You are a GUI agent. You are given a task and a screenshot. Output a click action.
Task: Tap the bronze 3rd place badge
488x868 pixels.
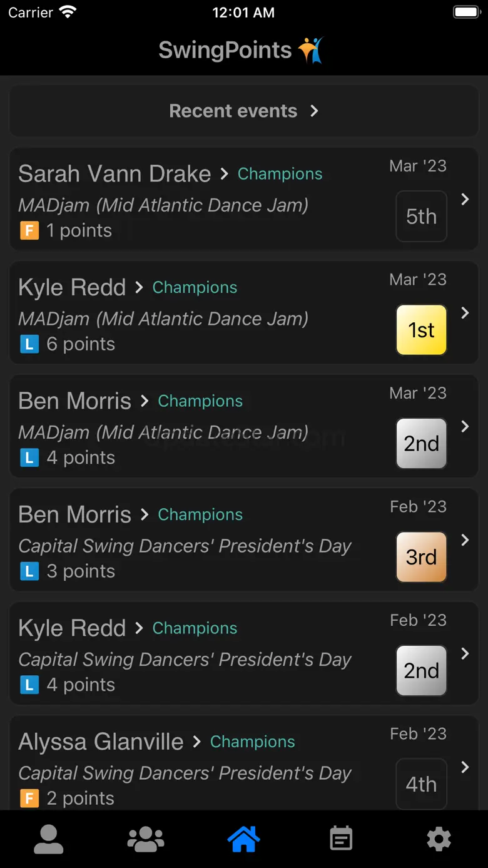point(421,557)
